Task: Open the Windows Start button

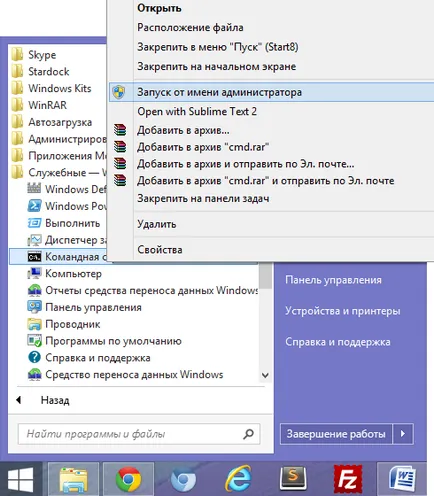Action: point(21,479)
